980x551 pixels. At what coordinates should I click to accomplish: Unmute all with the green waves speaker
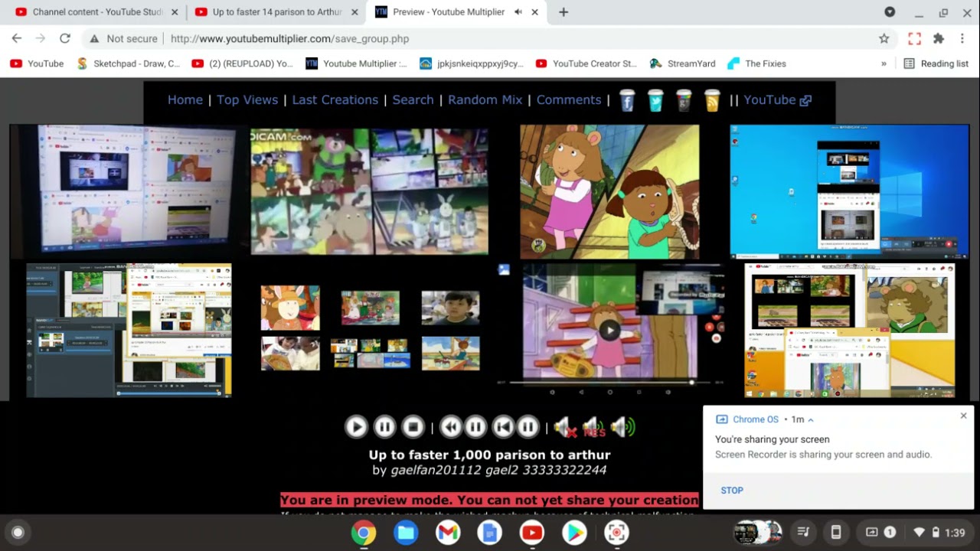623,427
